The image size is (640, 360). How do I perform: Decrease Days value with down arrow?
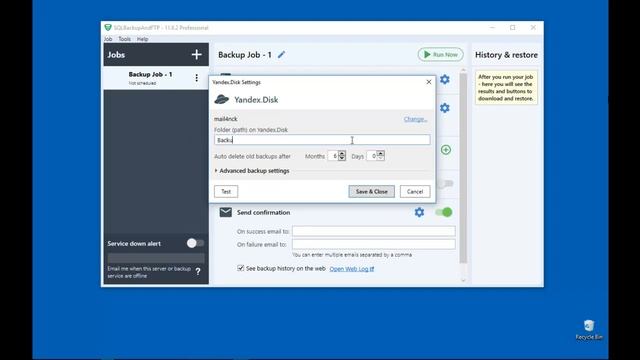pyautogui.click(x=380, y=158)
